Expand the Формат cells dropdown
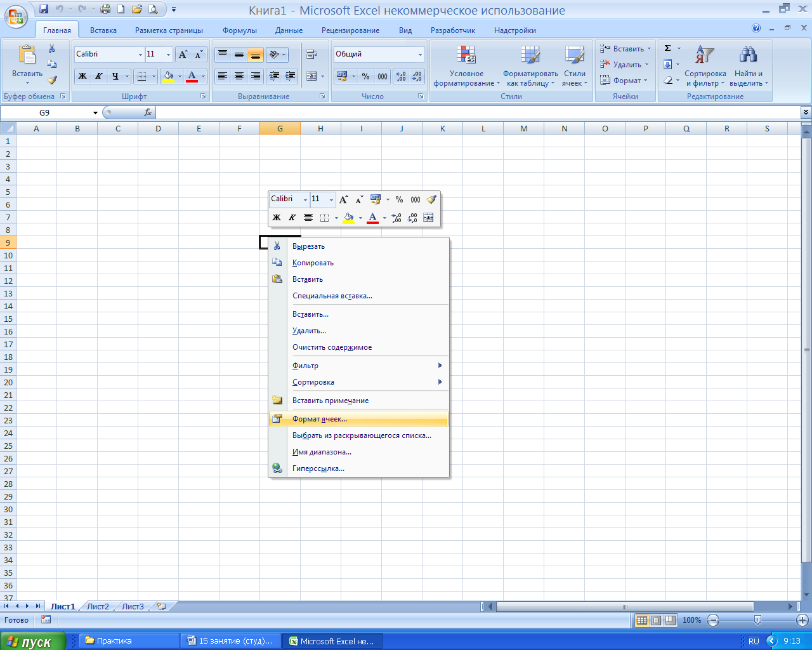The width and height of the screenshot is (812, 650). pyautogui.click(x=624, y=81)
